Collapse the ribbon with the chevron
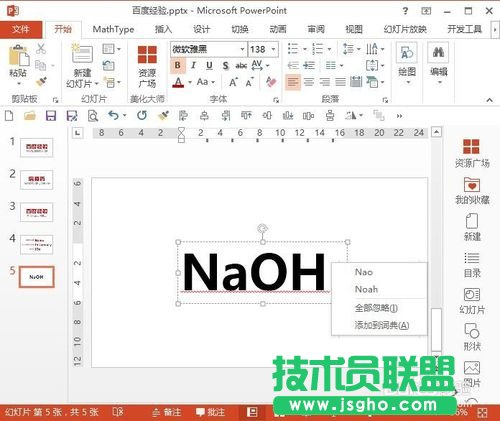500x421 pixels. [x=489, y=100]
